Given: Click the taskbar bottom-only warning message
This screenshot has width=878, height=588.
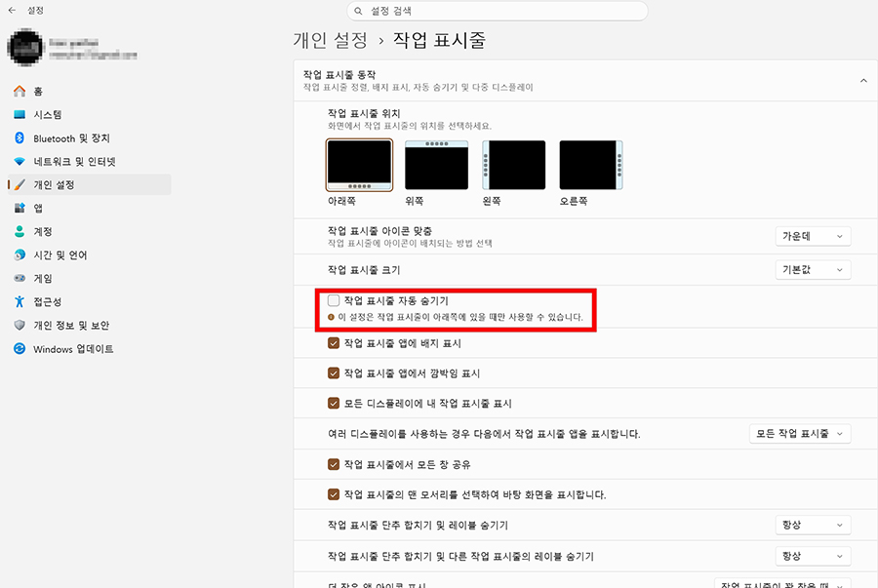Looking at the screenshot, I should [x=460, y=317].
